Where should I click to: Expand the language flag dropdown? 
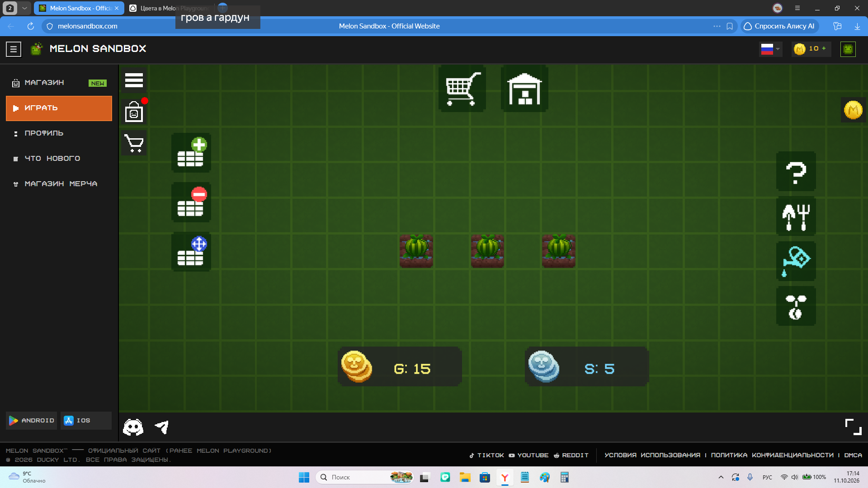click(x=770, y=49)
